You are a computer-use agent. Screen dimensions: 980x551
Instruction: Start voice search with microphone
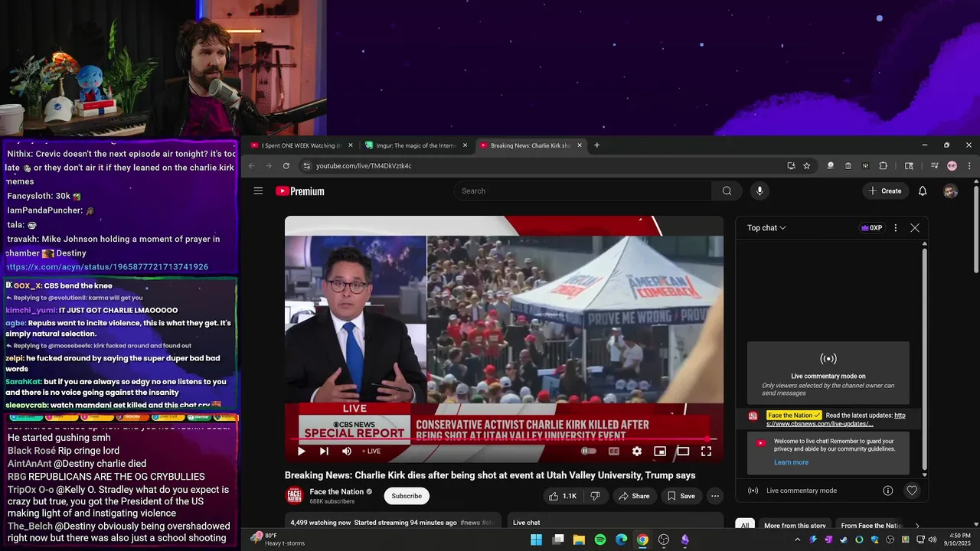[x=759, y=191]
